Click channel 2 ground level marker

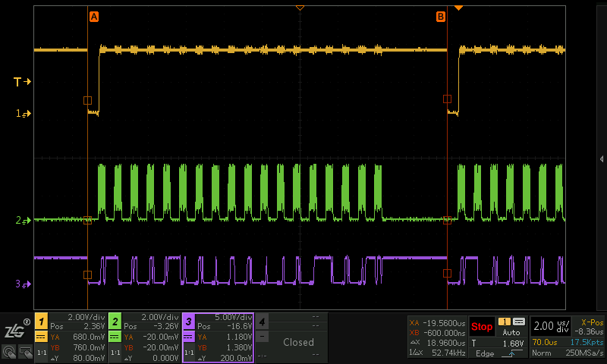click(23, 221)
